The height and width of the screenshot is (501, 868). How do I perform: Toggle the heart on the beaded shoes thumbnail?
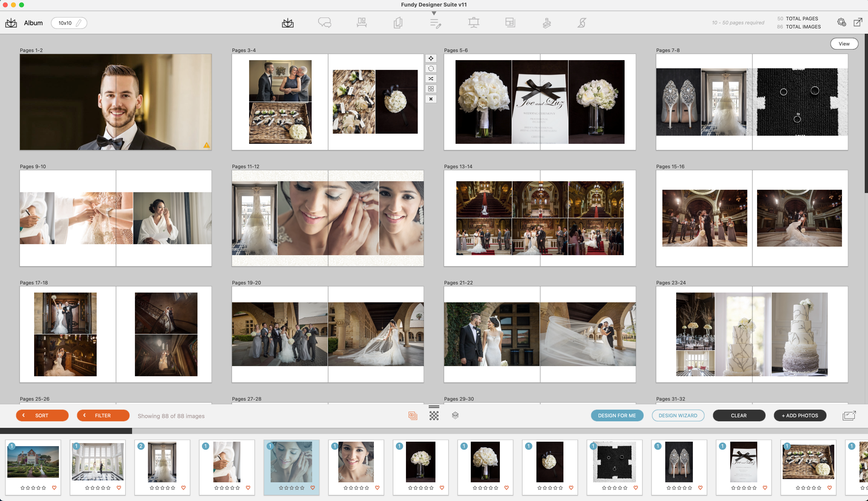click(x=700, y=488)
